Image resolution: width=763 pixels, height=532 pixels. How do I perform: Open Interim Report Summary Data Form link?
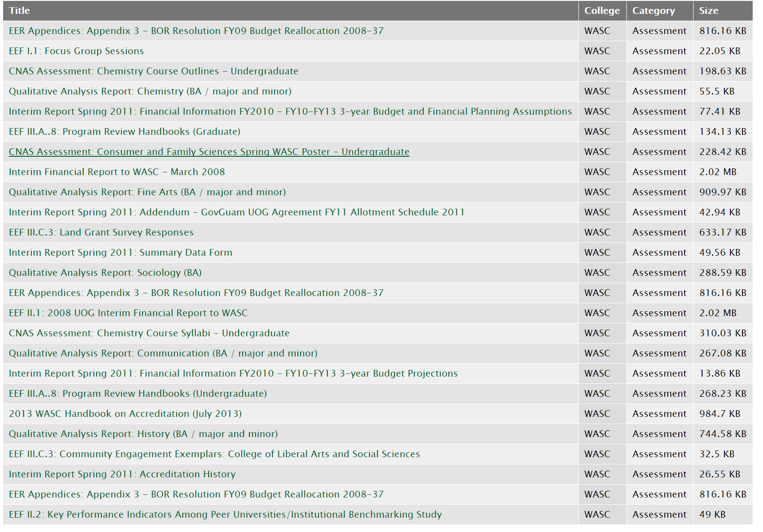click(x=121, y=253)
